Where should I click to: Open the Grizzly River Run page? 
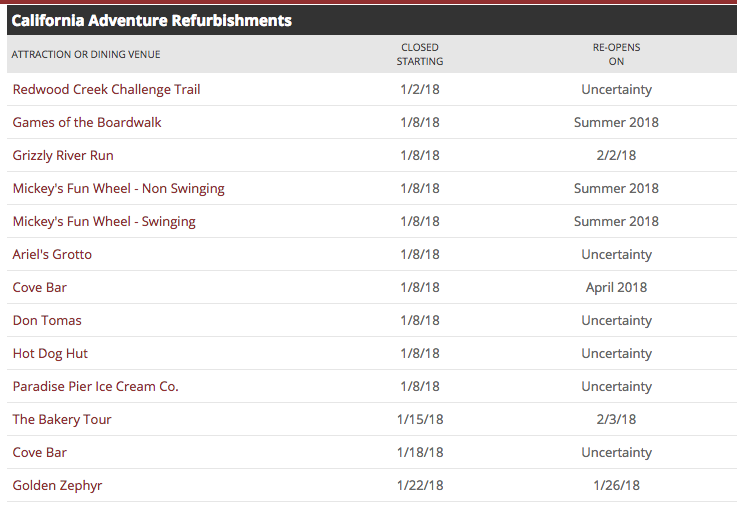click(x=63, y=155)
